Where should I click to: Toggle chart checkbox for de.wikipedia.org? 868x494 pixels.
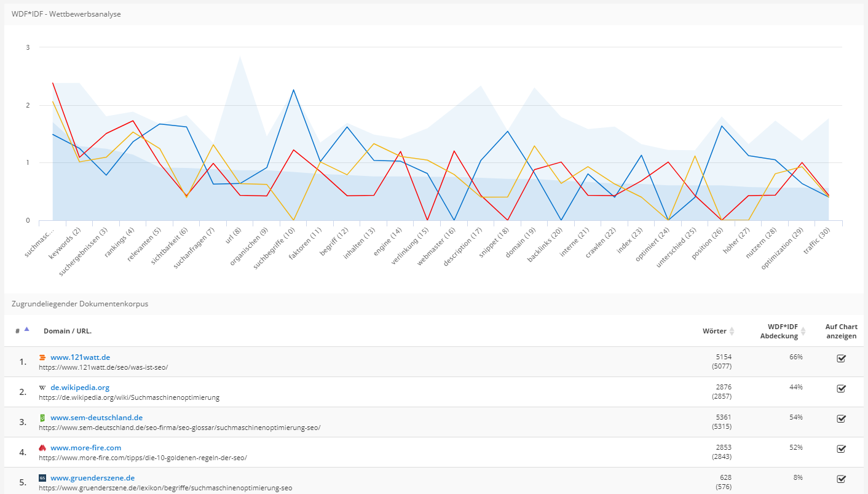click(841, 388)
